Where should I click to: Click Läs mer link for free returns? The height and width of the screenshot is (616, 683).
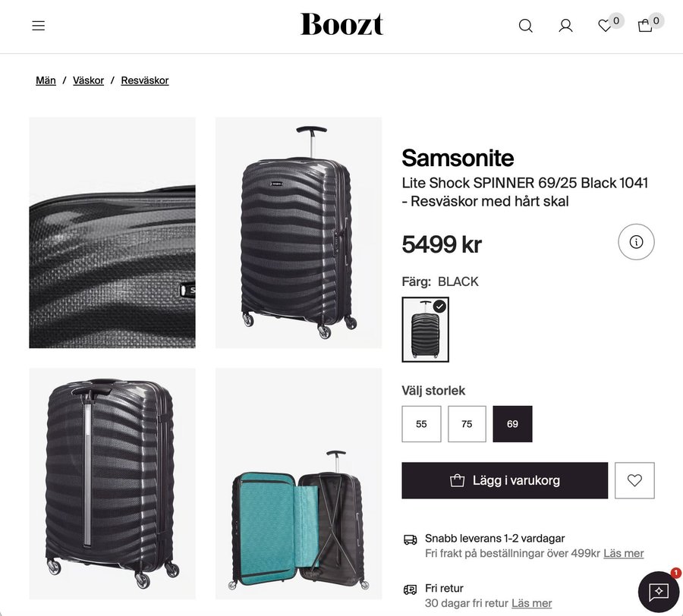pos(532,604)
